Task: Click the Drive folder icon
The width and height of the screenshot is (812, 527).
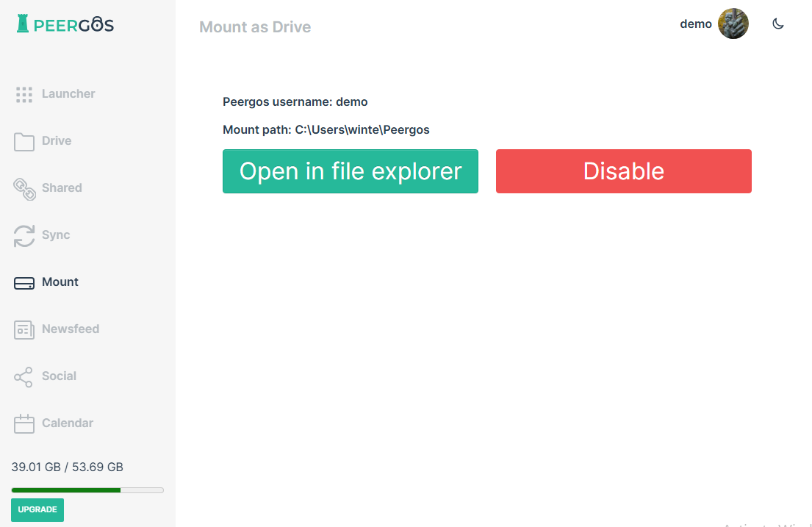Action: point(24,141)
